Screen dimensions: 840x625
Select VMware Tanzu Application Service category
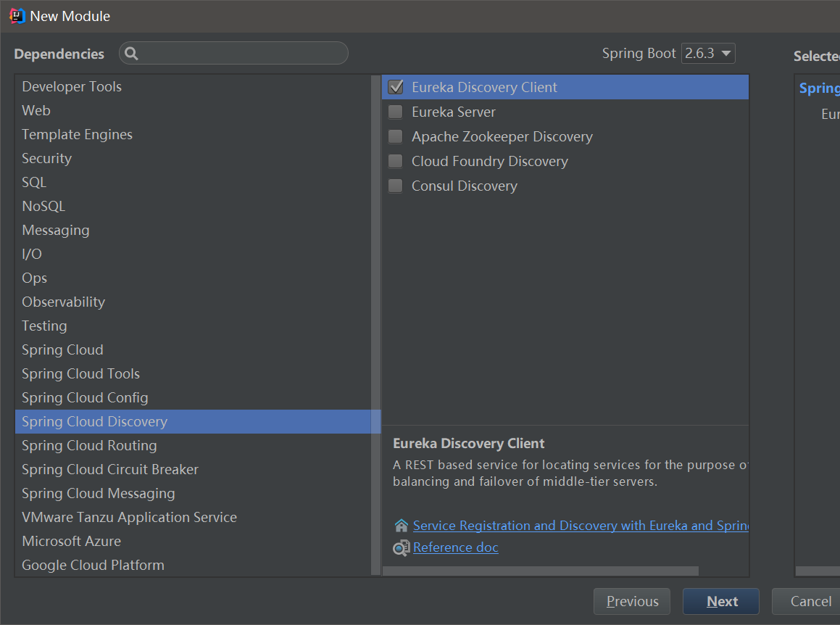point(193,518)
